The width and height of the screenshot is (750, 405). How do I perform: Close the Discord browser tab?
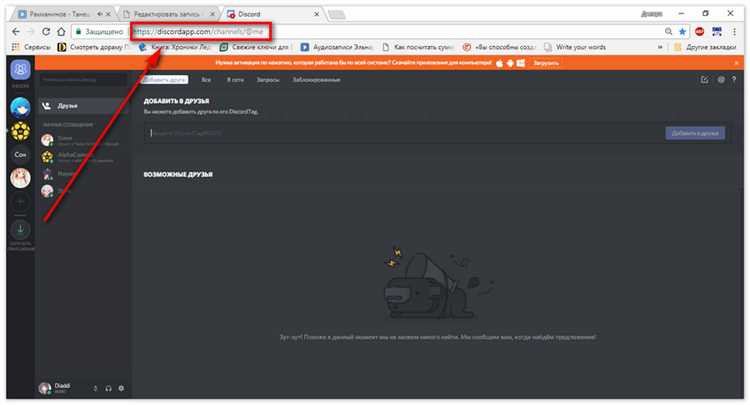(x=316, y=14)
